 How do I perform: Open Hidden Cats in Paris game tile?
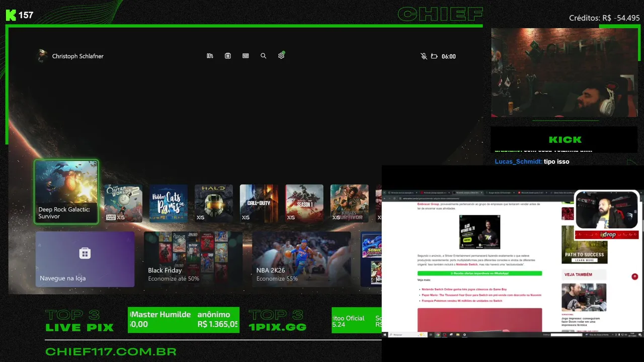point(169,203)
